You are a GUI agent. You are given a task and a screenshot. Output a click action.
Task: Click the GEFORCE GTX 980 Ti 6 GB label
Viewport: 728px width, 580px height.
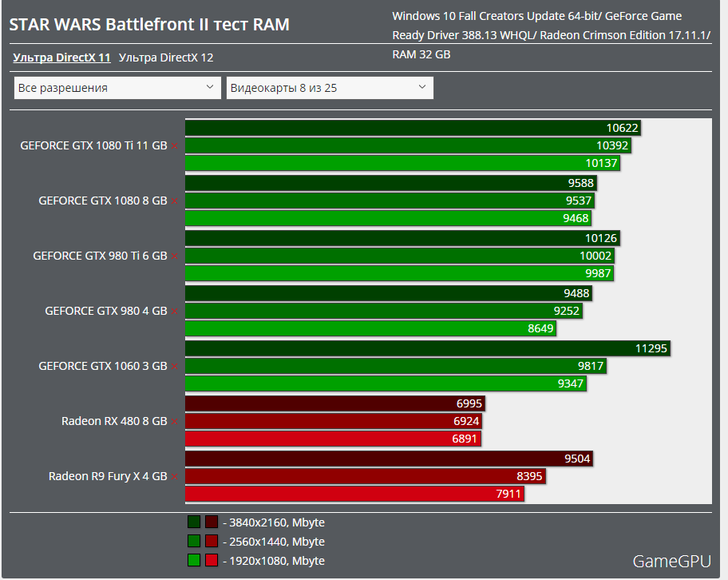click(100, 256)
